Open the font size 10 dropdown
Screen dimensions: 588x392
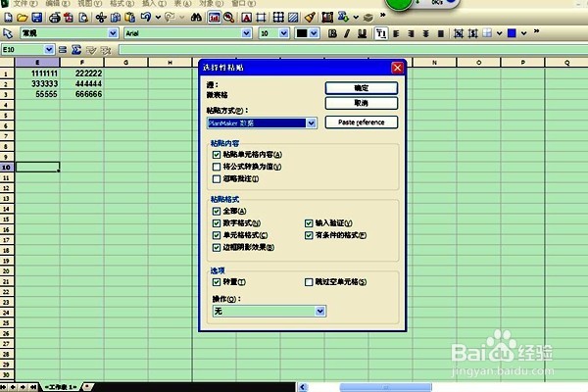284,33
